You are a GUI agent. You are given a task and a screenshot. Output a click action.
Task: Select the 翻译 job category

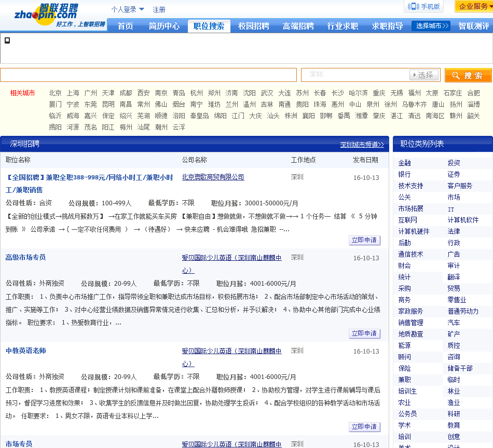tap(454, 277)
